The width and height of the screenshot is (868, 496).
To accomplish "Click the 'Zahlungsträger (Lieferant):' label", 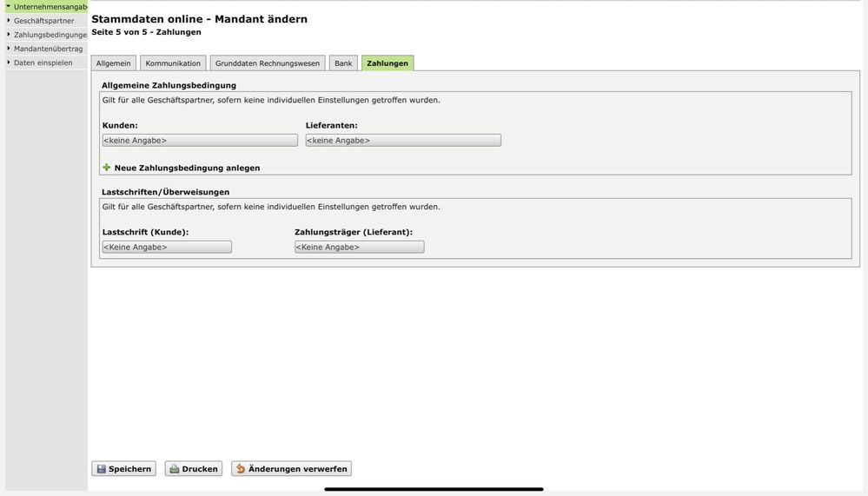I will (x=354, y=232).
